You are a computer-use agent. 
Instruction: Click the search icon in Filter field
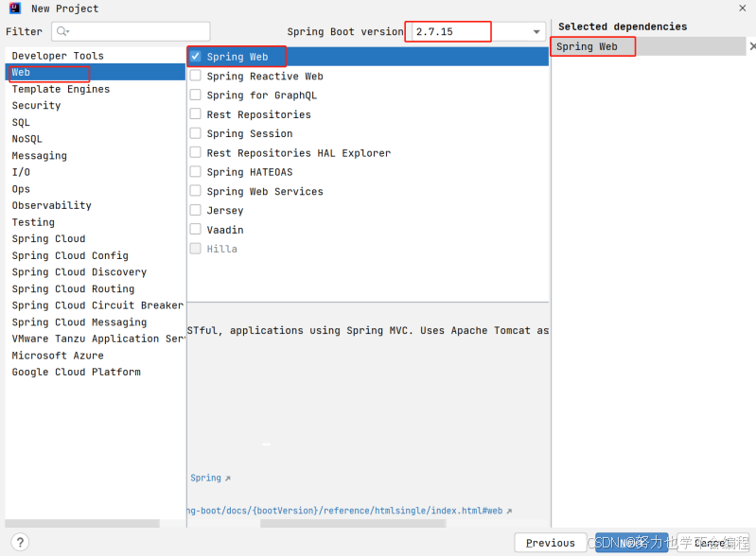pos(62,31)
